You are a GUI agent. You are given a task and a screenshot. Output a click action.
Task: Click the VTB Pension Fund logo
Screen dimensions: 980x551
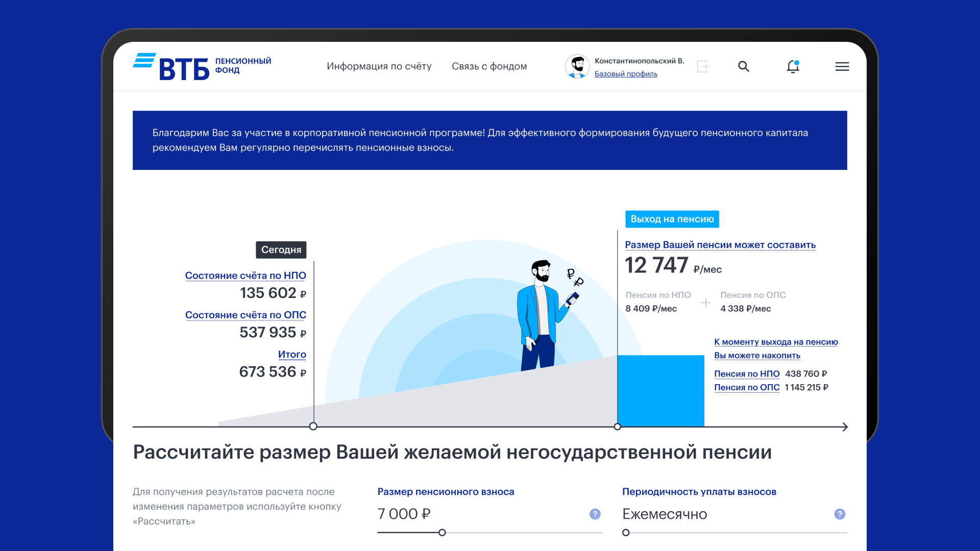tap(202, 66)
